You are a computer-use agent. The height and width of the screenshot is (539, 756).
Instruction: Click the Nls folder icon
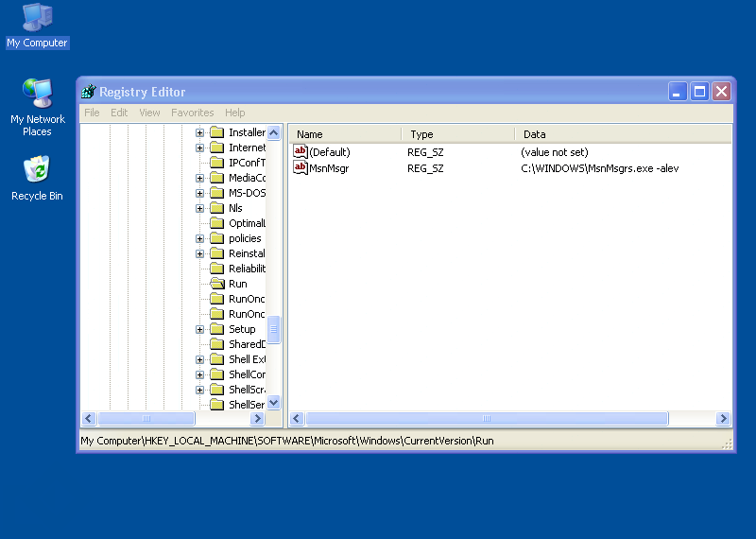click(217, 208)
